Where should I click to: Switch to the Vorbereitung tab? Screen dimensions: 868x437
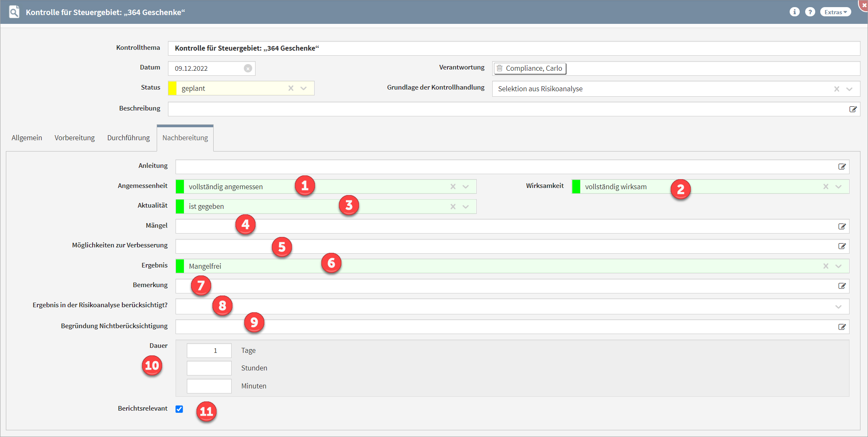point(75,138)
